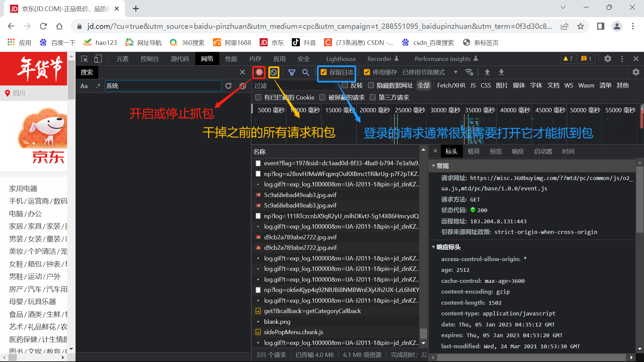Refresh the search results

(x=228, y=86)
